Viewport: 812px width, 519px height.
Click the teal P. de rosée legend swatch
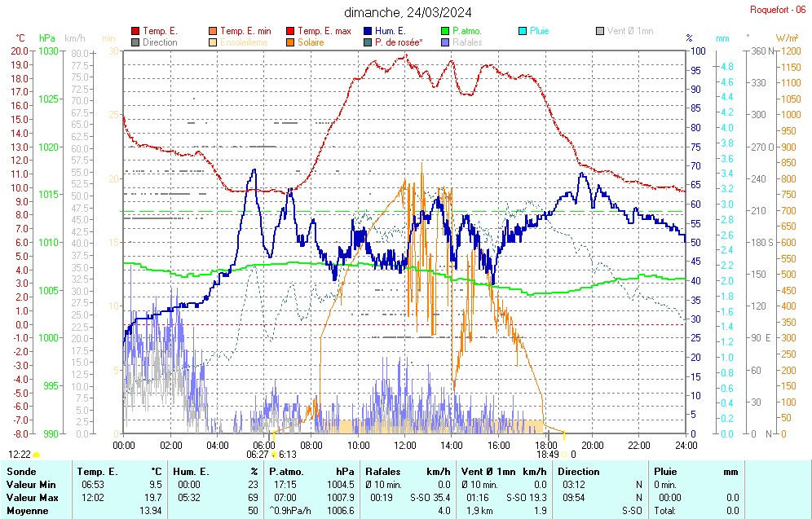click(x=368, y=42)
